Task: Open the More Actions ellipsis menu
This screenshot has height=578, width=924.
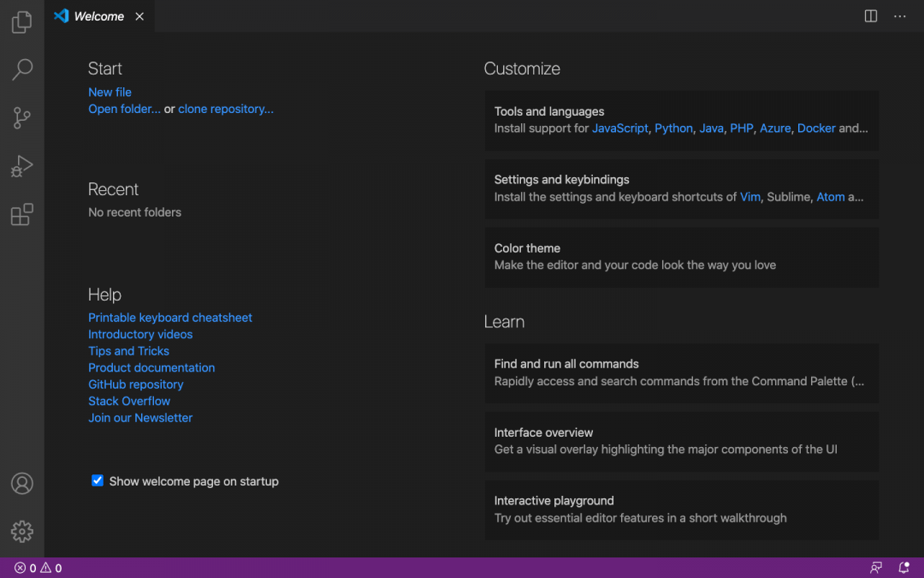Action: click(x=899, y=15)
